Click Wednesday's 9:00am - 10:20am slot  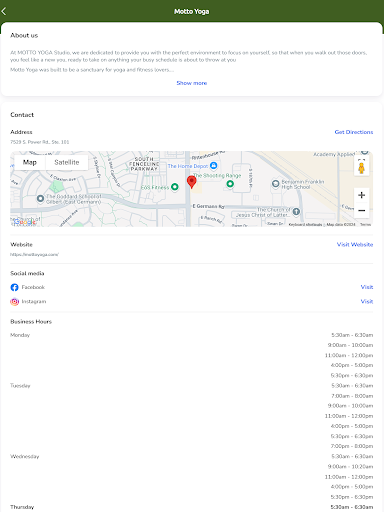point(350,466)
